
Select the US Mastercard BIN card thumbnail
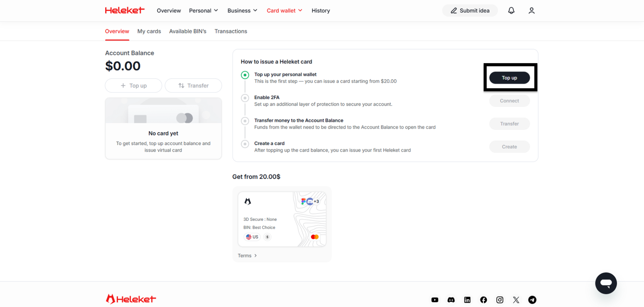(282, 219)
